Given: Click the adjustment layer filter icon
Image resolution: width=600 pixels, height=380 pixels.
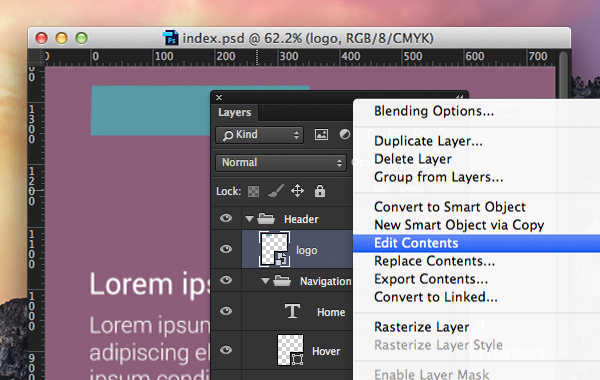Looking at the screenshot, I should click(345, 134).
